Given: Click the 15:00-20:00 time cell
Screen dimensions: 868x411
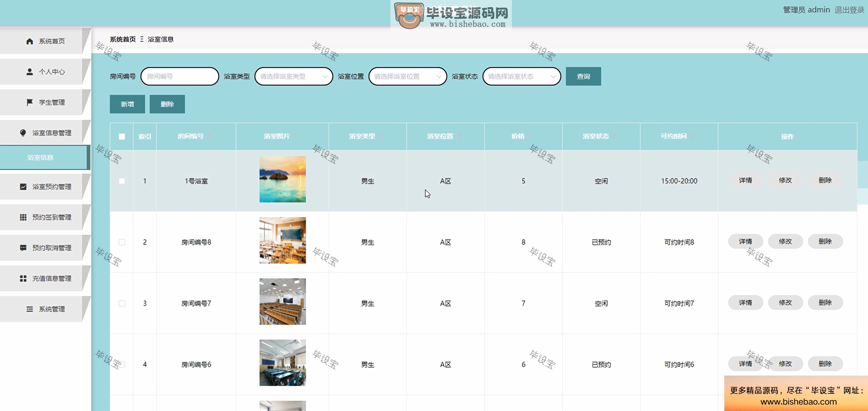Looking at the screenshot, I should coord(679,181).
